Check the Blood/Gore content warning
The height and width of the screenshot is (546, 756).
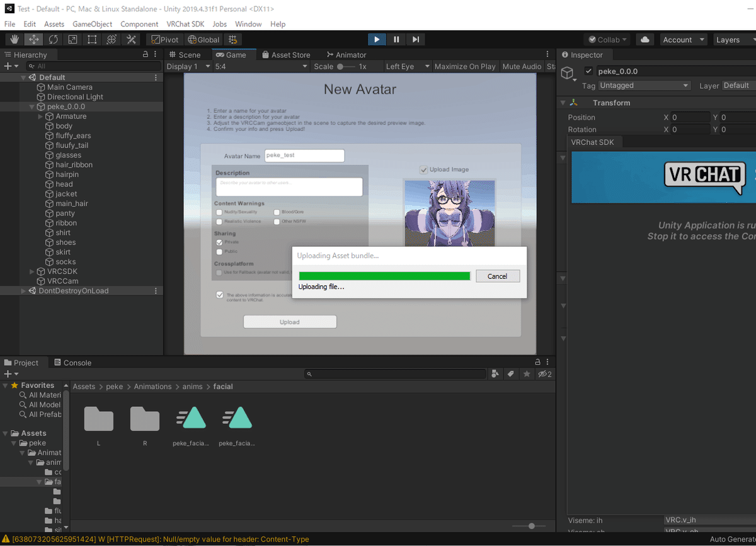coord(276,212)
